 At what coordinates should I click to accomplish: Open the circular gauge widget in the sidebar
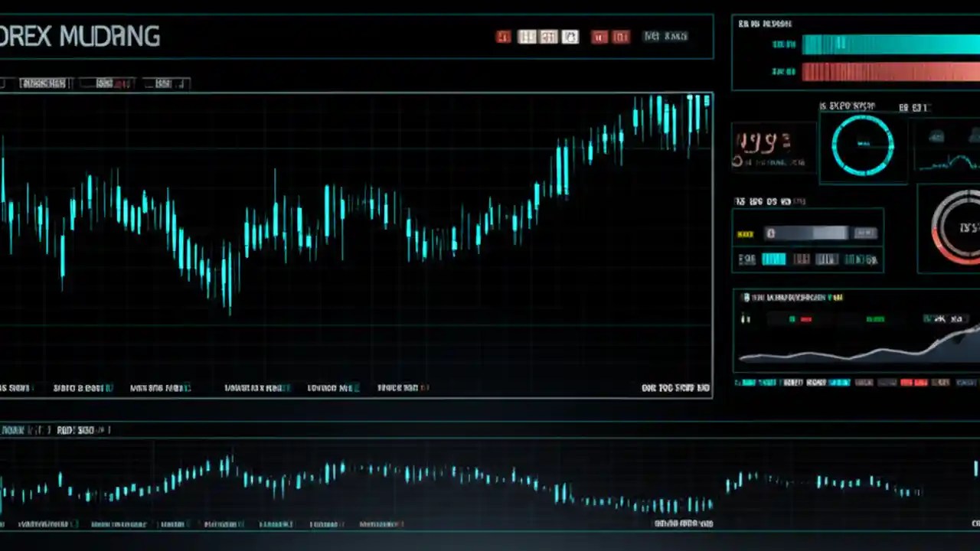tap(863, 145)
